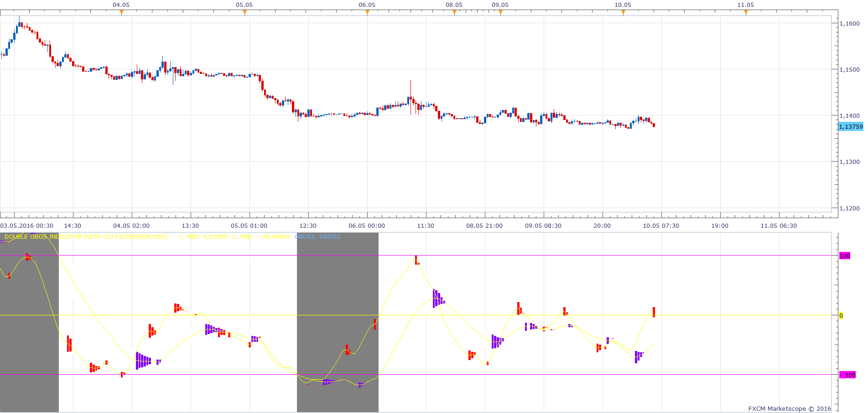868x413 pixels.
Task: Select the OBOS1 indicator label
Action: coord(305,236)
